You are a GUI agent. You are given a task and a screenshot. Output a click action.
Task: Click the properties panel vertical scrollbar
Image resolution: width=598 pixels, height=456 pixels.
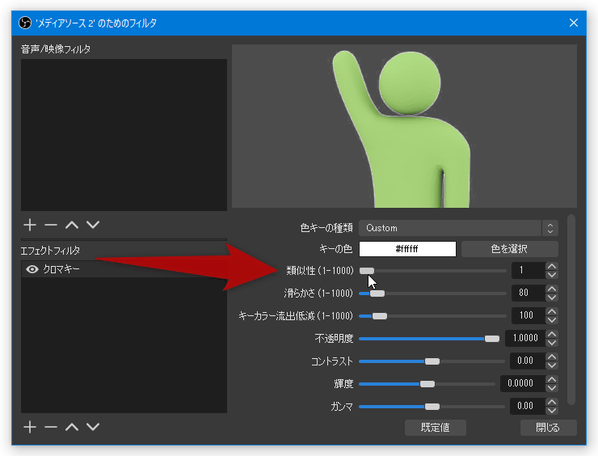[571, 309]
